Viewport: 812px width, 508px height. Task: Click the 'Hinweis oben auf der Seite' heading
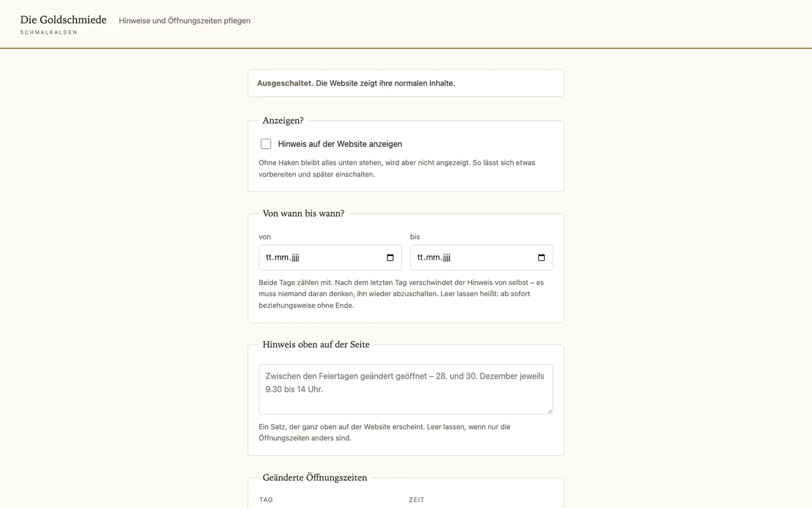point(316,344)
